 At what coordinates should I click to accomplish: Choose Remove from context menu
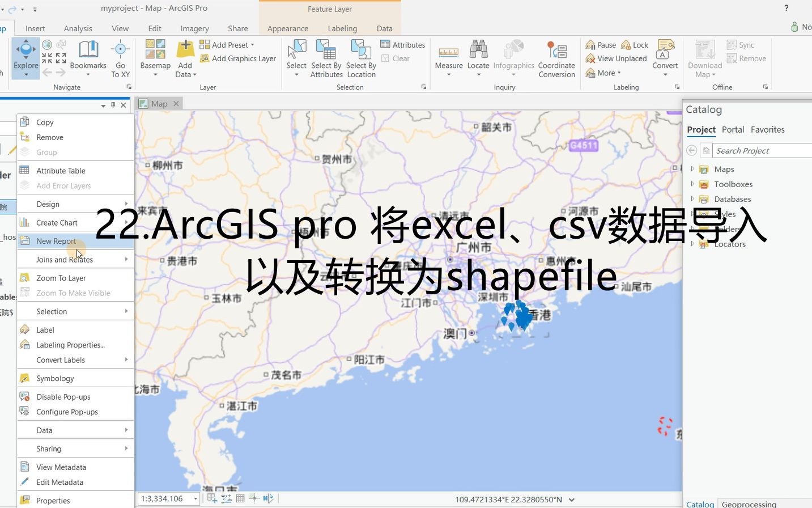click(x=75, y=137)
